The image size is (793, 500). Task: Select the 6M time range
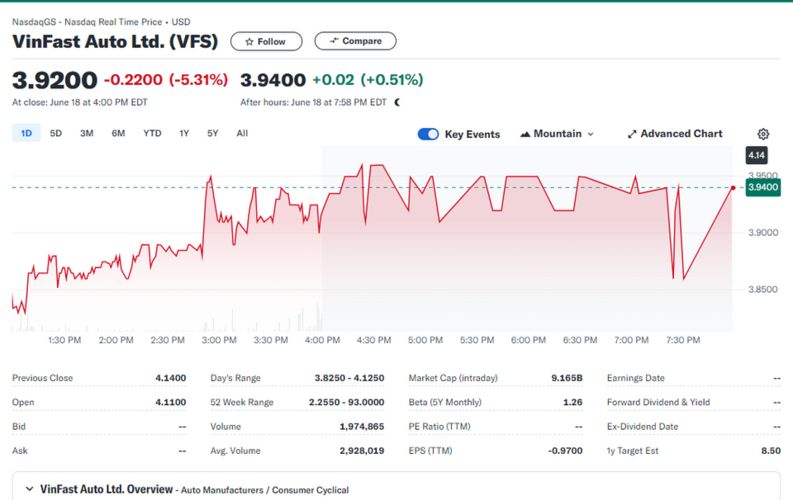tap(118, 133)
